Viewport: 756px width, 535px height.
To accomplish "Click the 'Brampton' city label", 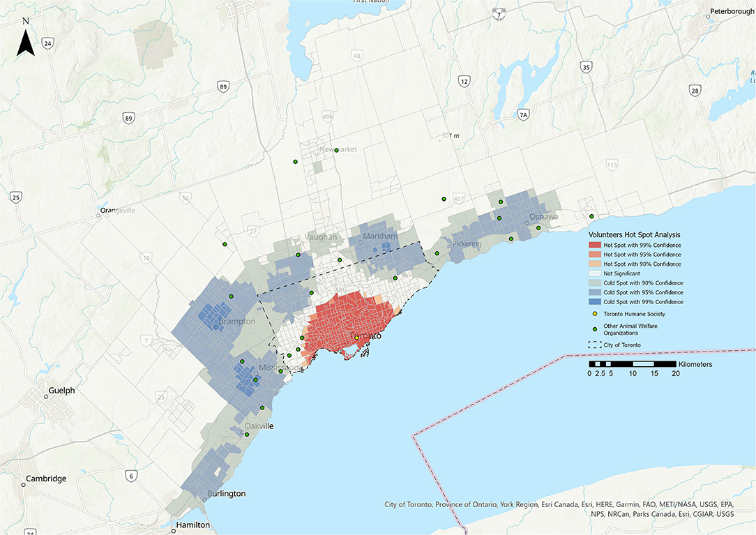I will click(236, 322).
